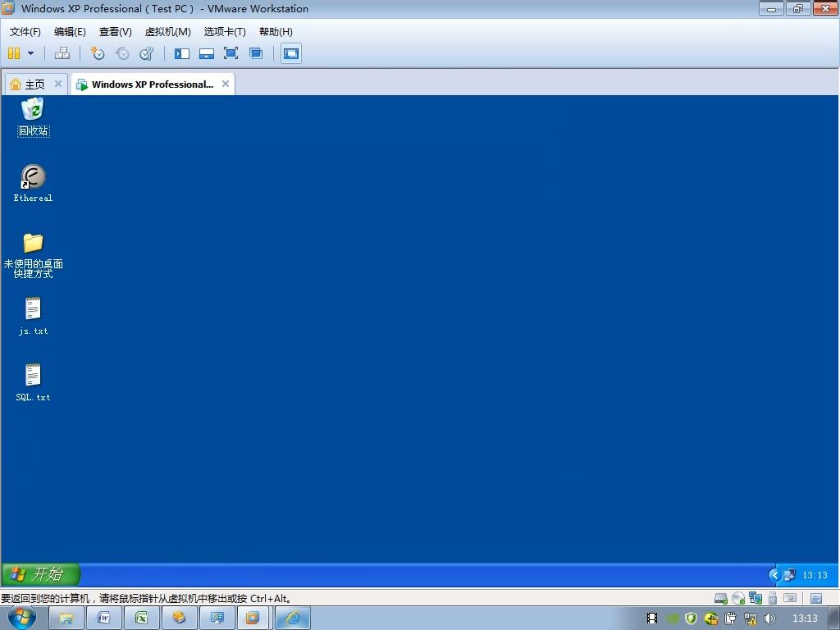Open the presentation monitor app on taskbar
This screenshot has width=840, height=630.
point(217,619)
